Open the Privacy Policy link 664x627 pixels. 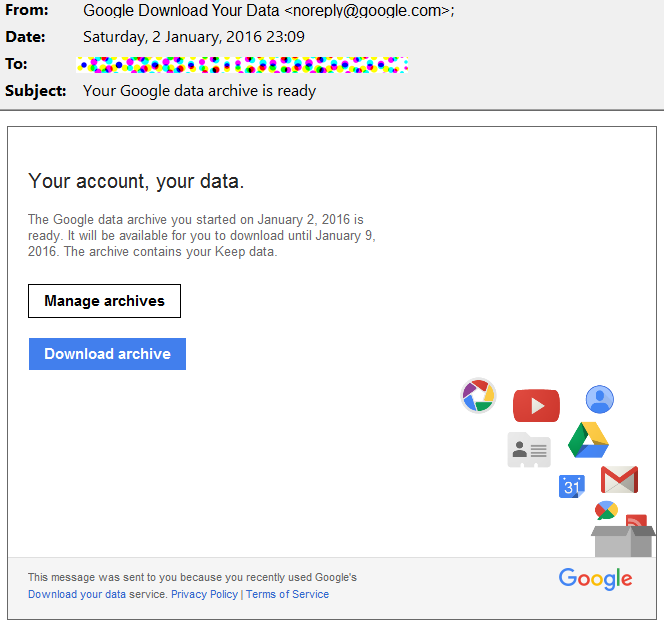click(205, 594)
